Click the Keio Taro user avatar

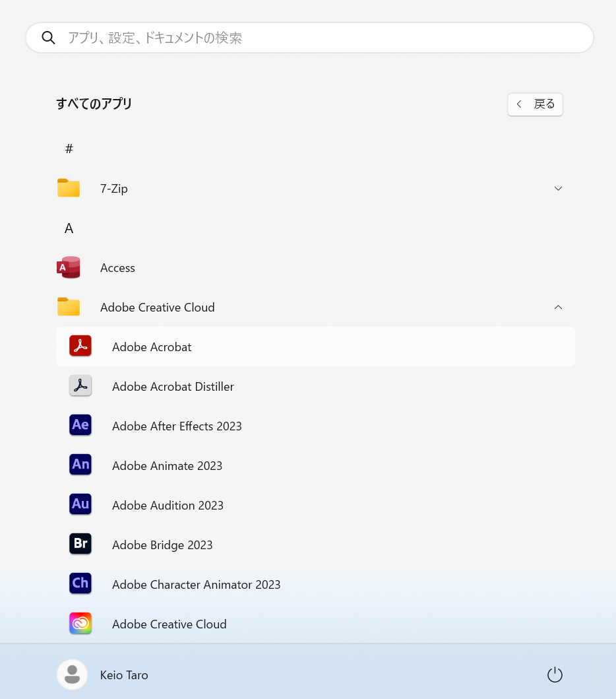click(x=73, y=675)
